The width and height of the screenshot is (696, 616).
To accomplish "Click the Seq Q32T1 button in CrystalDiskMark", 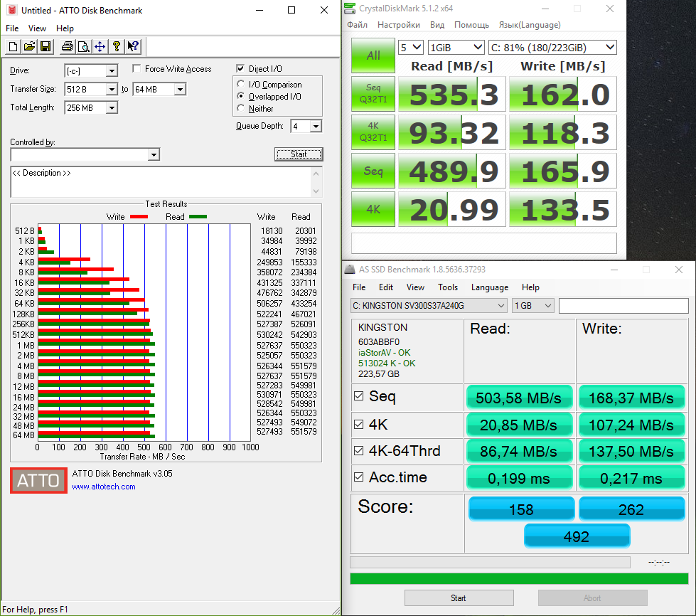I will [373, 94].
